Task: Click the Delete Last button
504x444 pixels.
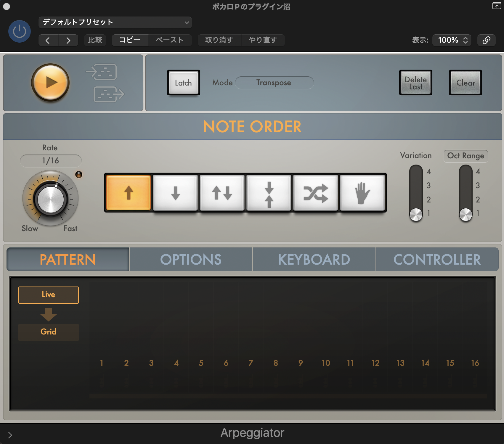Action: coord(416,83)
